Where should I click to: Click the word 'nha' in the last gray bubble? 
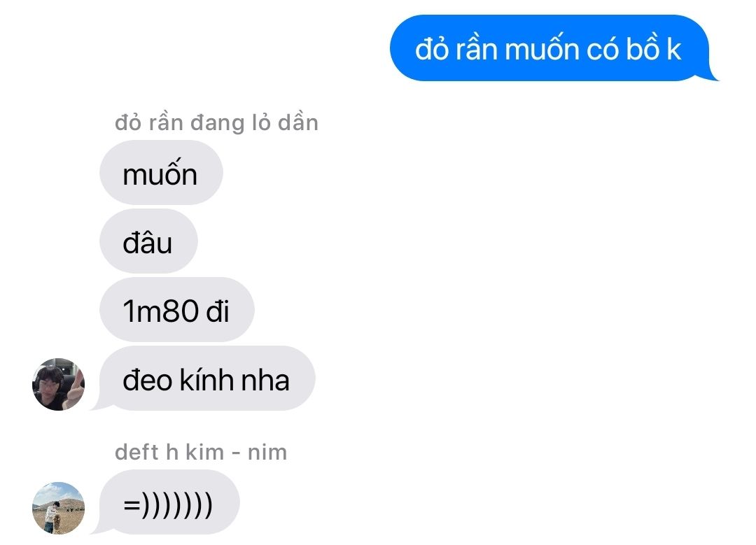[265, 381]
